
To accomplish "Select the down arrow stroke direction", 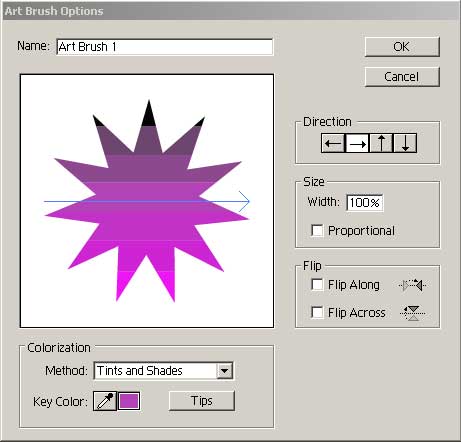I will [x=405, y=143].
